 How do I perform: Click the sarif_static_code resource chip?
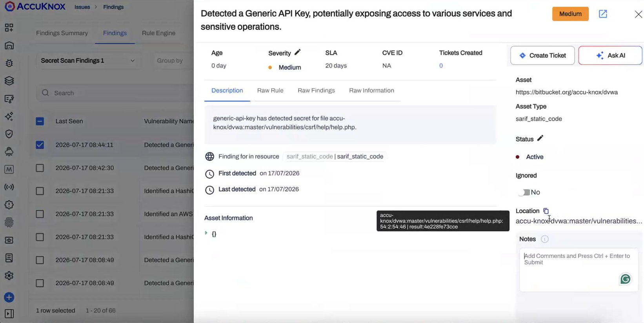tap(335, 156)
